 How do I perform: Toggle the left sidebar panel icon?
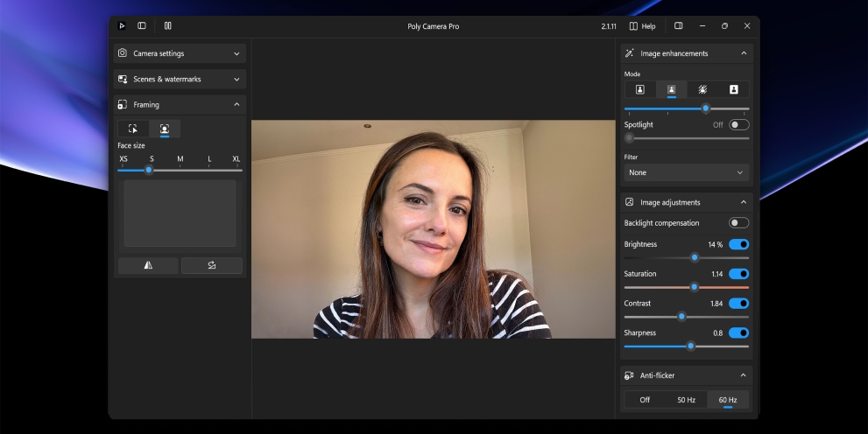pos(142,26)
